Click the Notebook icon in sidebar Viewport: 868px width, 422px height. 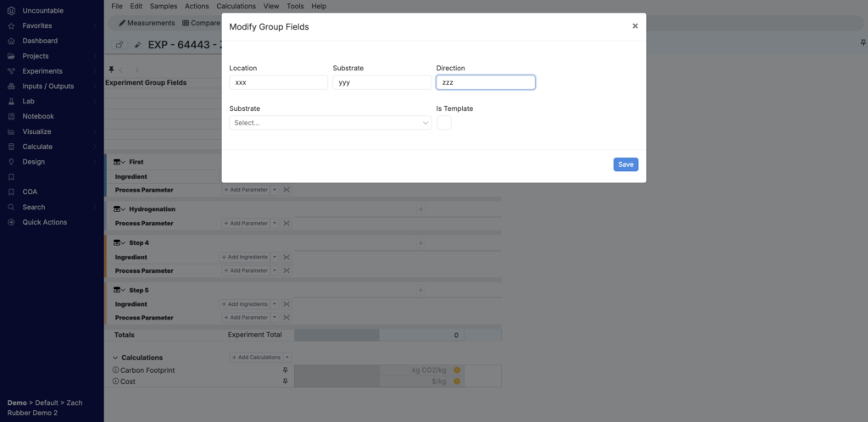11,116
